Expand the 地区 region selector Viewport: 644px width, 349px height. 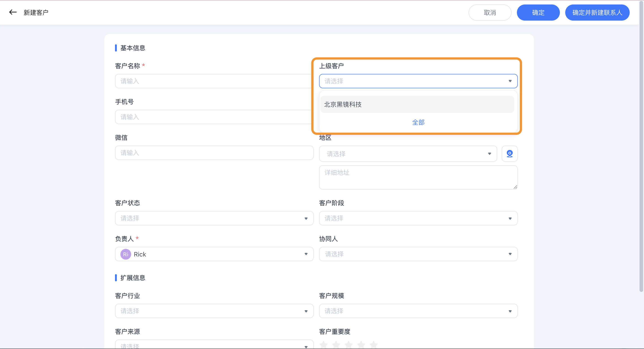tap(408, 153)
